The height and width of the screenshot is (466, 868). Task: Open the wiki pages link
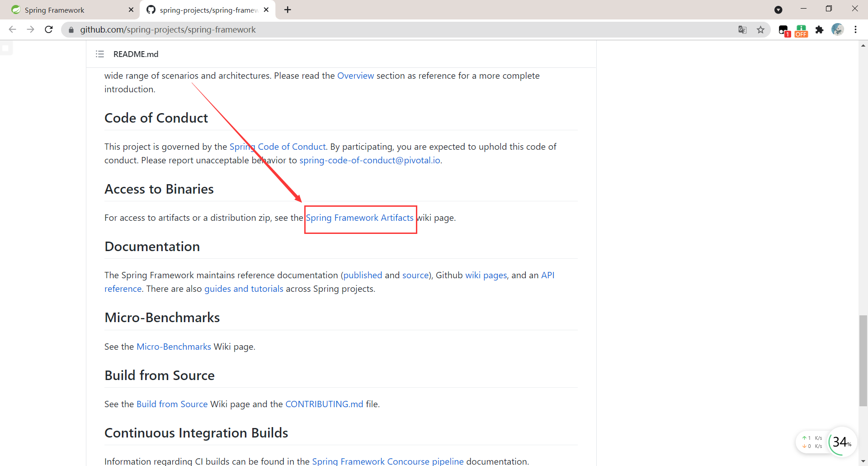(x=486, y=275)
